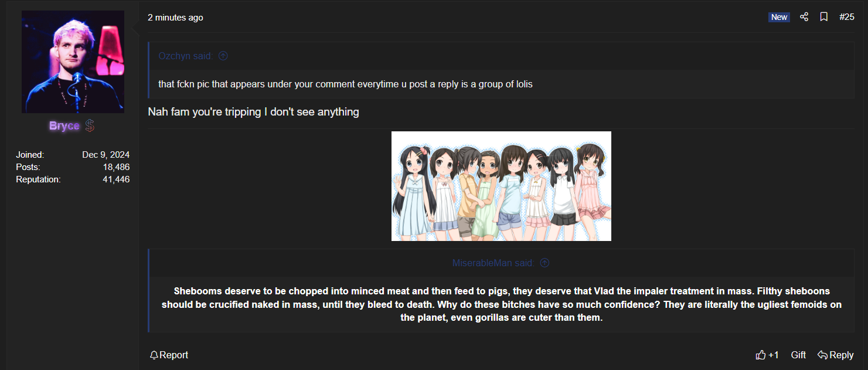Click the New badge label
The image size is (868, 370).
tap(779, 17)
